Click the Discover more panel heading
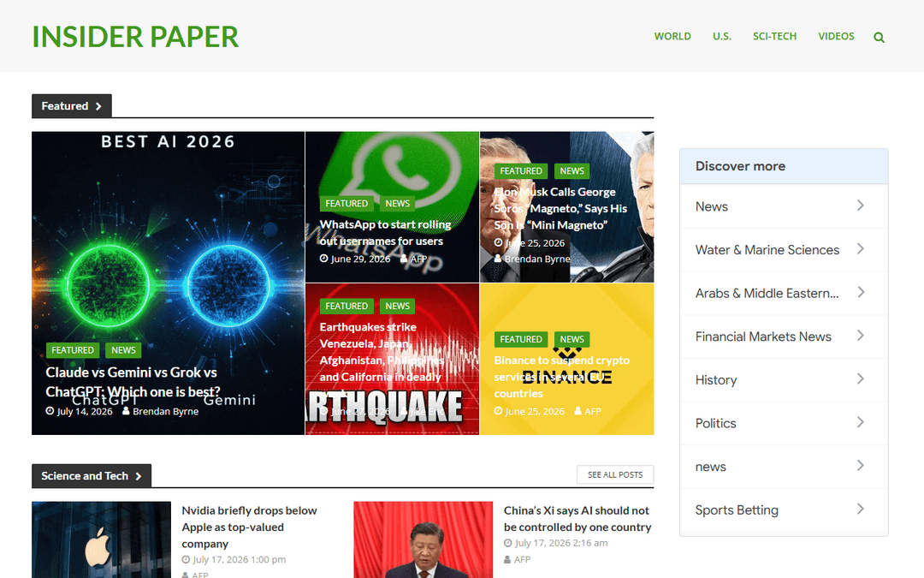 coord(740,166)
